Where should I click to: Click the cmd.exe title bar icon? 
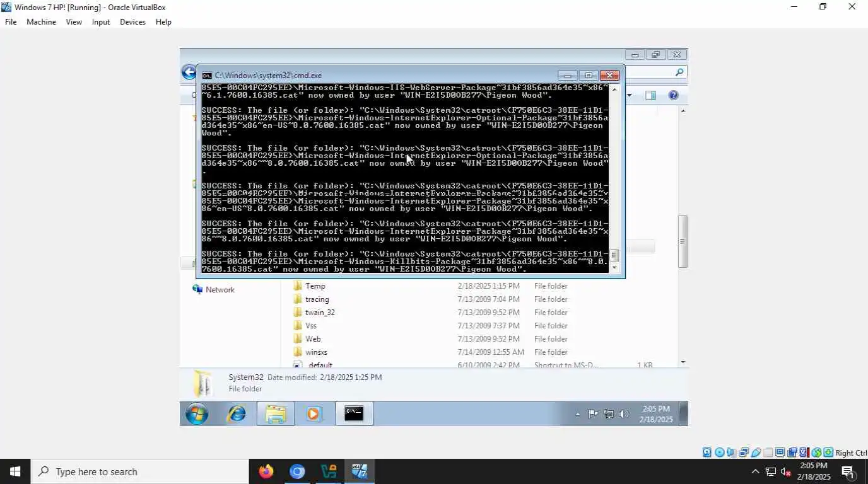coord(206,76)
